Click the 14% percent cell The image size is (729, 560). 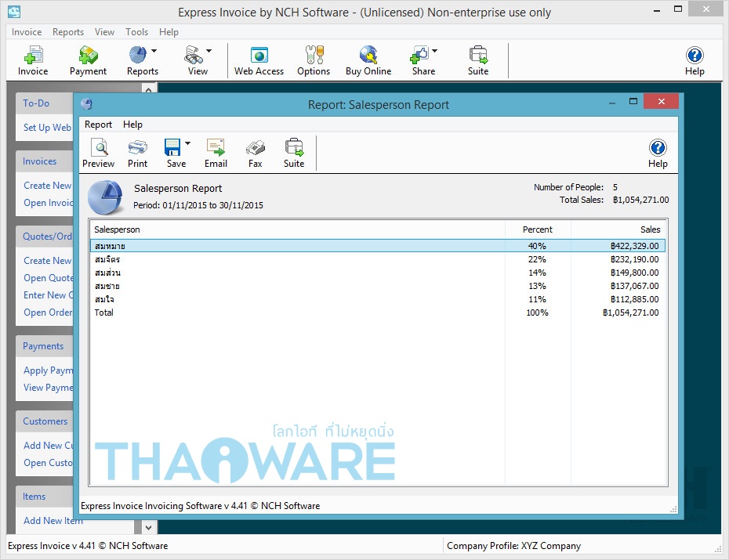pyautogui.click(x=537, y=273)
